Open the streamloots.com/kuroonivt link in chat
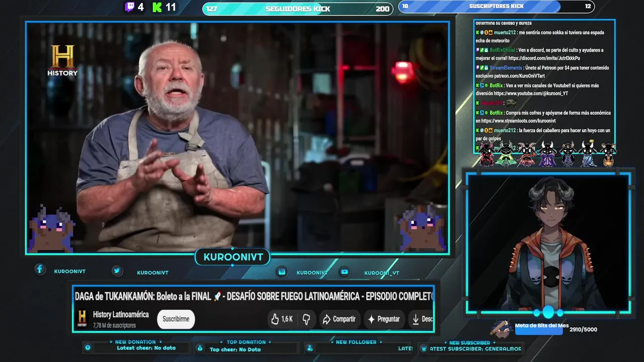The image size is (644, 362). pyautogui.click(x=518, y=121)
